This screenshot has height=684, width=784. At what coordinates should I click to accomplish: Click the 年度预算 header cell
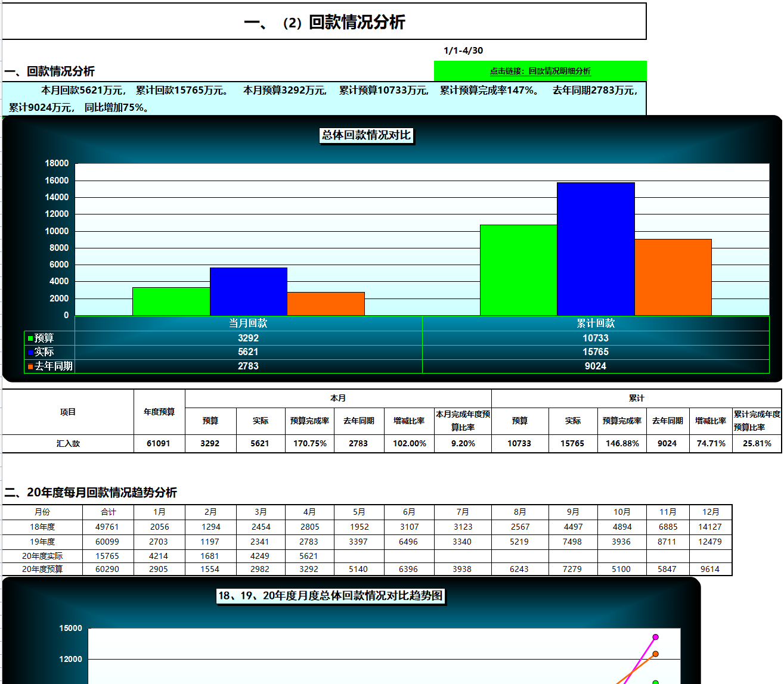pos(159,412)
